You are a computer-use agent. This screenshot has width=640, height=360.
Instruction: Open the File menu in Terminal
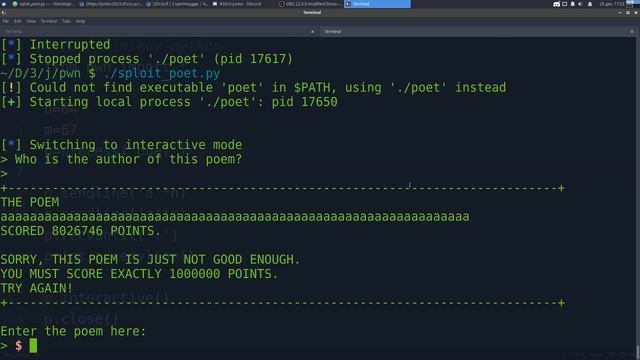tap(6, 21)
